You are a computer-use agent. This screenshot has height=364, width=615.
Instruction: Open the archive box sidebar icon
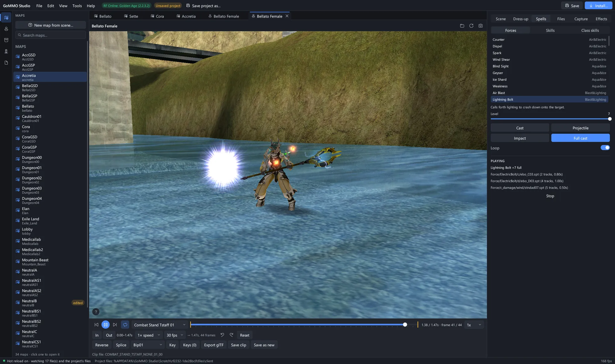6,40
